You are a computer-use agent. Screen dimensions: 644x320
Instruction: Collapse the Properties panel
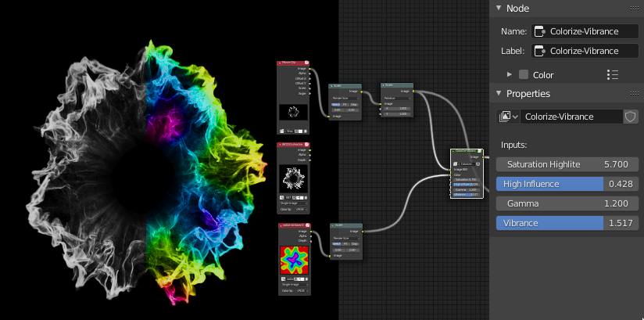(499, 94)
